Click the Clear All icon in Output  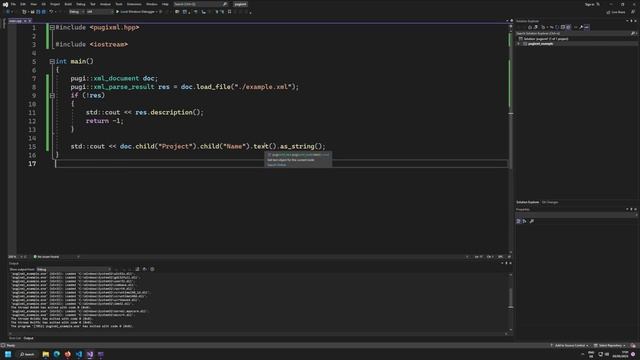click(x=138, y=269)
